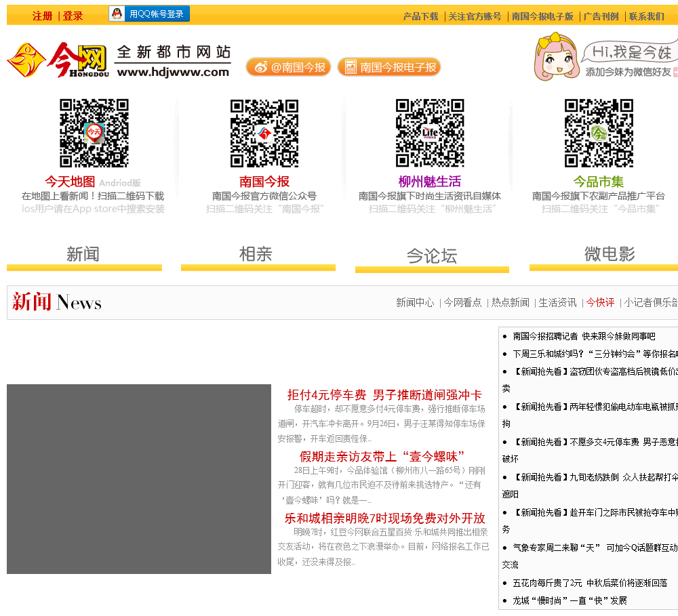Open 南国今报招聘记者 news item

tap(584, 336)
